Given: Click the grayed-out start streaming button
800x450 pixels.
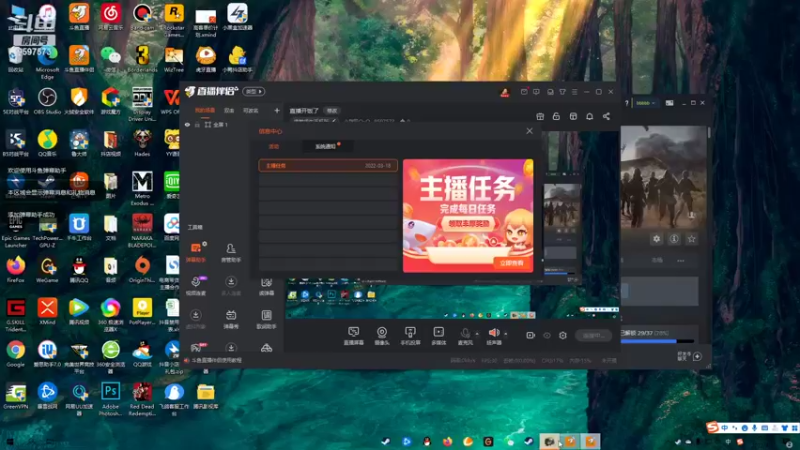Looking at the screenshot, I should 593,335.
